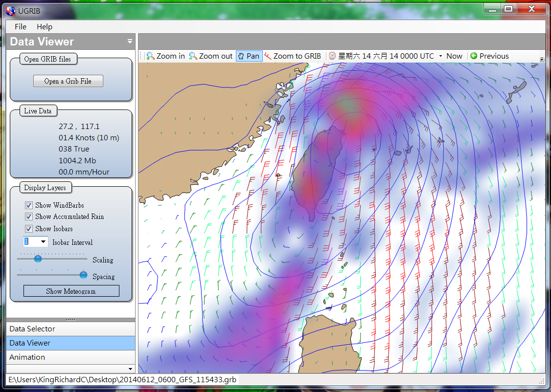551x392 pixels.
Task: Expand the forecast time dropdown arrow
Action: 440,56
